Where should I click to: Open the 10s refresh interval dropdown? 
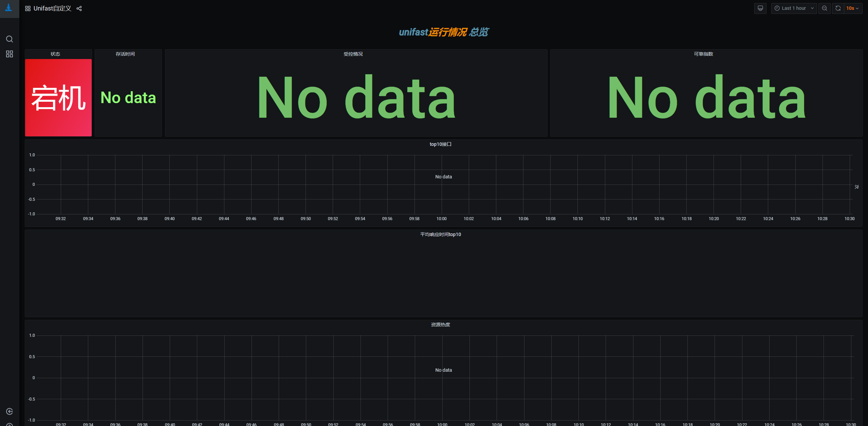[x=852, y=8]
